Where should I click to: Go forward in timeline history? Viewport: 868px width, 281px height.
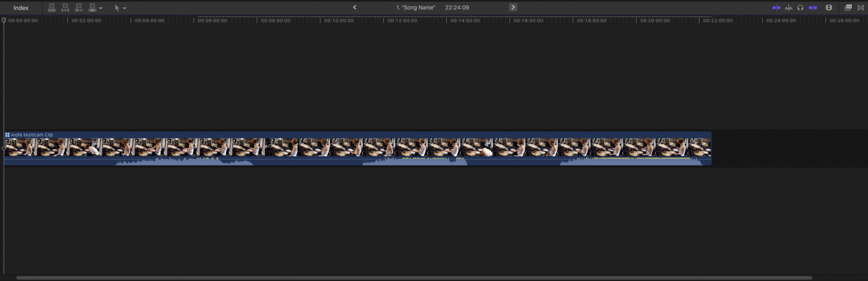(512, 8)
